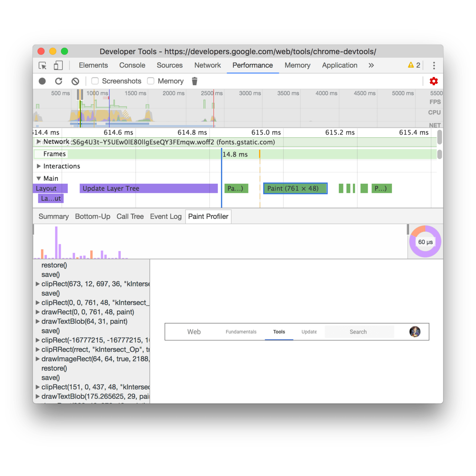The height and width of the screenshot is (476, 476).
Task: Reload the page and record
Action: pyautogui.click(x=59, y=81)
